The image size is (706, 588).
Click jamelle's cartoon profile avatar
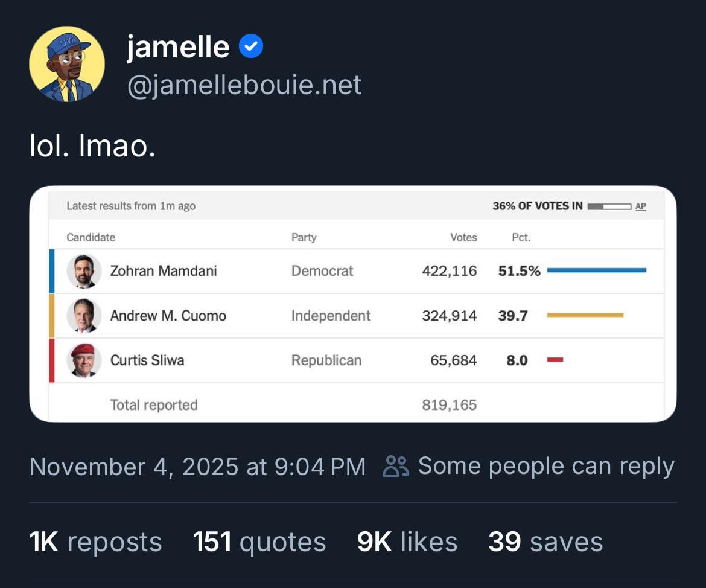(67, 65)
